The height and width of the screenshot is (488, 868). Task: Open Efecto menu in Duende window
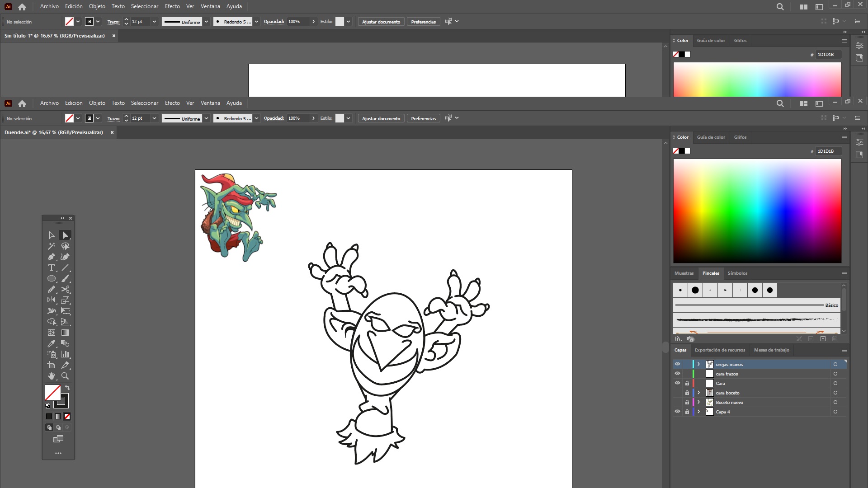[x=172, y=103]
